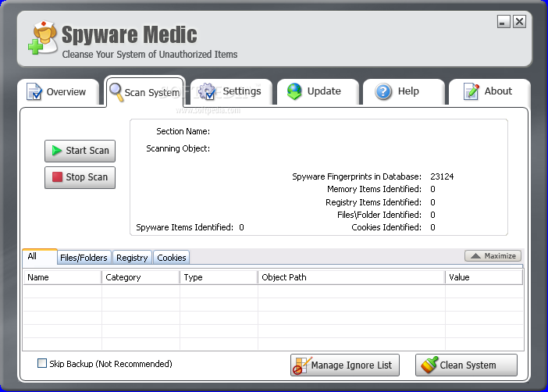Click the Manage Ignore List icon
This screenshot has width=548, height=392.
(x=301, y=365)
